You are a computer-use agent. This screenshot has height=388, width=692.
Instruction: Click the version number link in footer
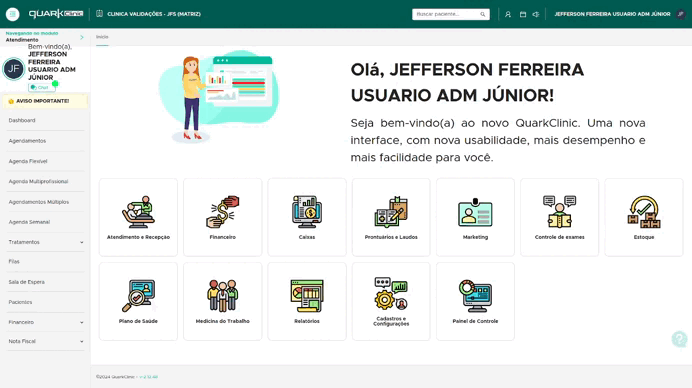click(148, 377)
